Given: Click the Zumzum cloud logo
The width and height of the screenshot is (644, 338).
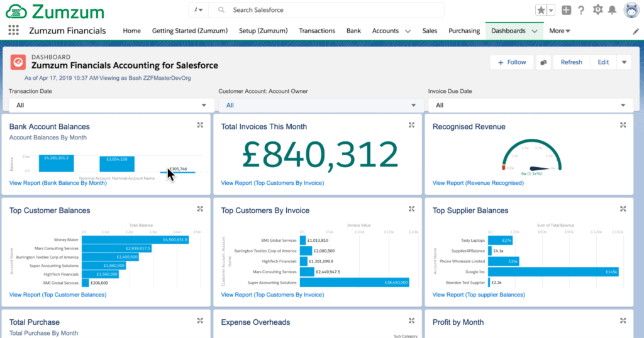Looking at the screenshot, I should 16,11.
